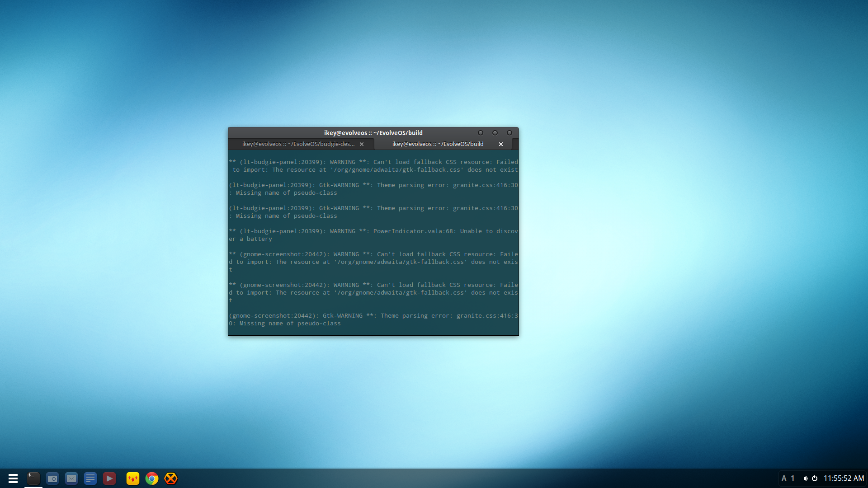868x488 pixels.
Task: Click the first of three window control circles
Action: coord(481,133)
